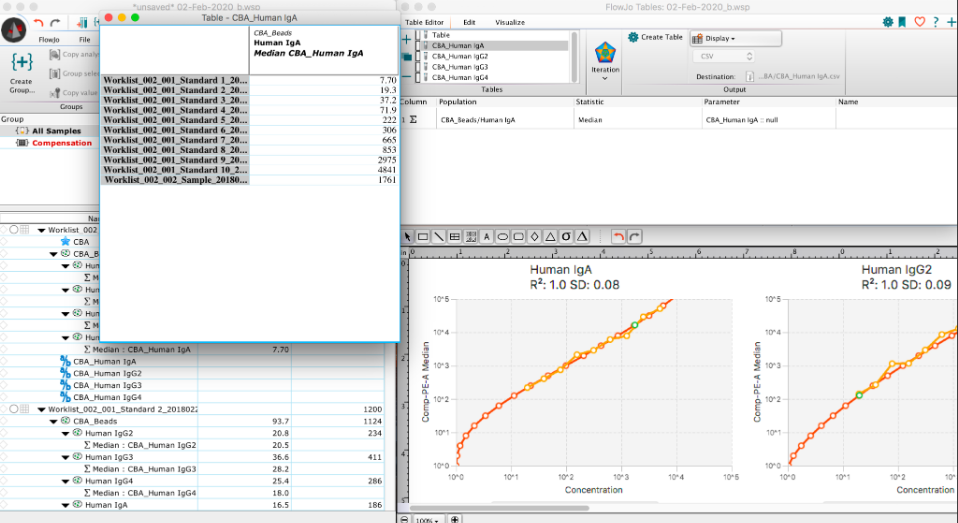958x523 pixels.
Task: Select the ellipse drawing tool in layout toolbar
Action: pyautogui.click(x=502, y=236)
